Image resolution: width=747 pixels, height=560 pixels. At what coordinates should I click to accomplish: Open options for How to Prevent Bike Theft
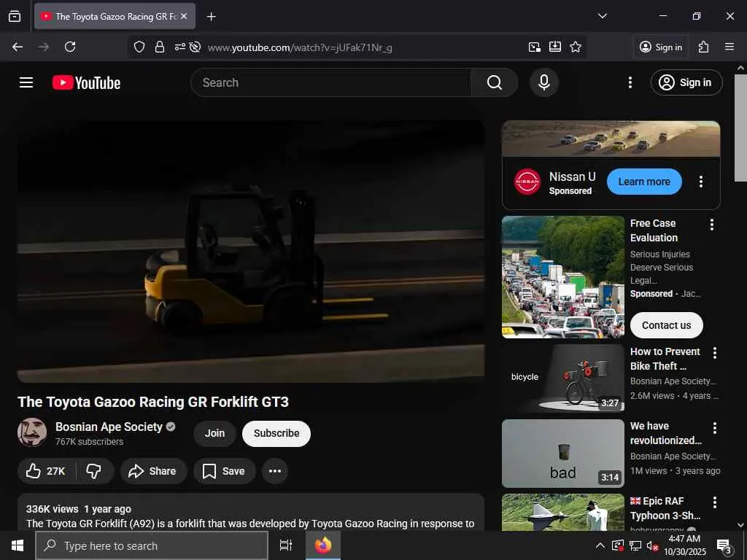click(715, 353)
